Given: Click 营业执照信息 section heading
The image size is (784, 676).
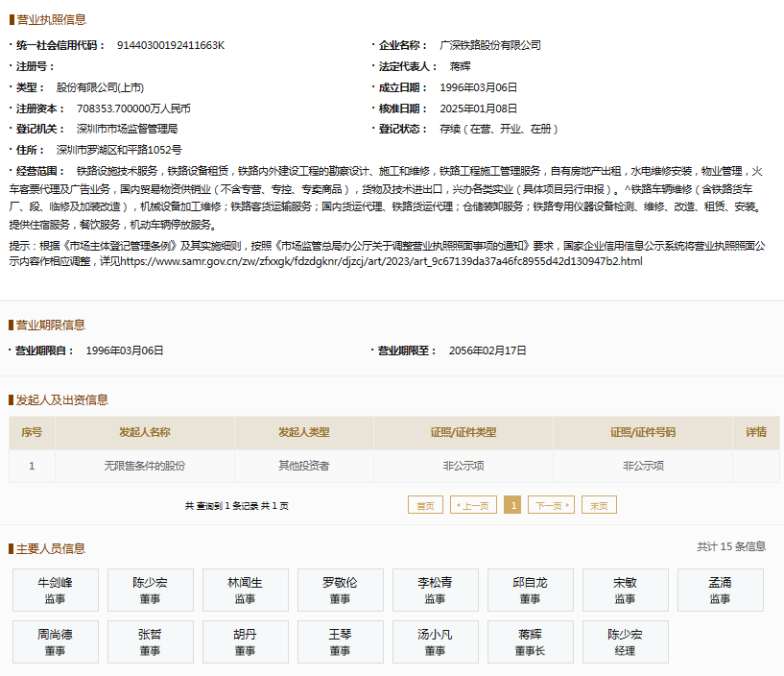Looking at the screenshot, I should tap(51, 19).
